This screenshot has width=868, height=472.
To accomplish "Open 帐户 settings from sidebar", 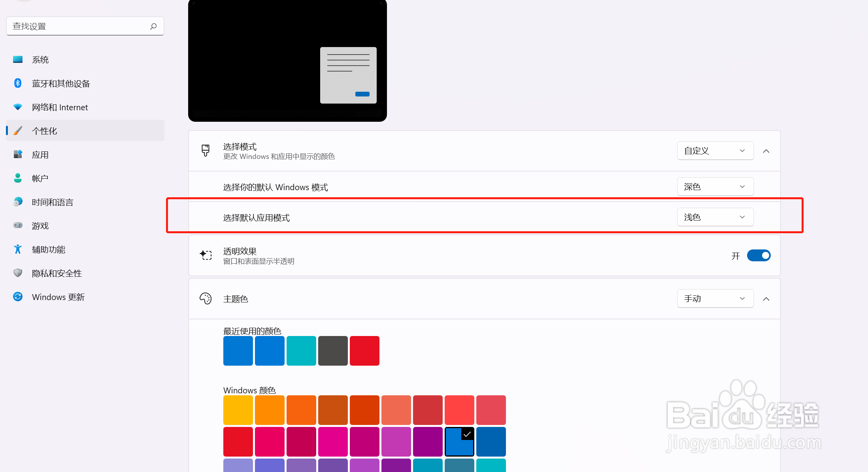I will click(40, 178).
